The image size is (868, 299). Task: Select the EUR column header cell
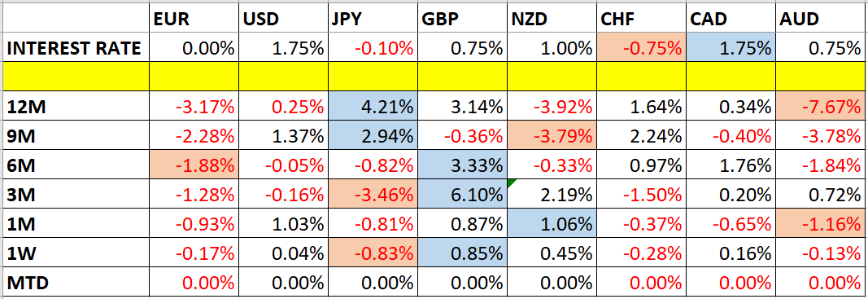193,20
